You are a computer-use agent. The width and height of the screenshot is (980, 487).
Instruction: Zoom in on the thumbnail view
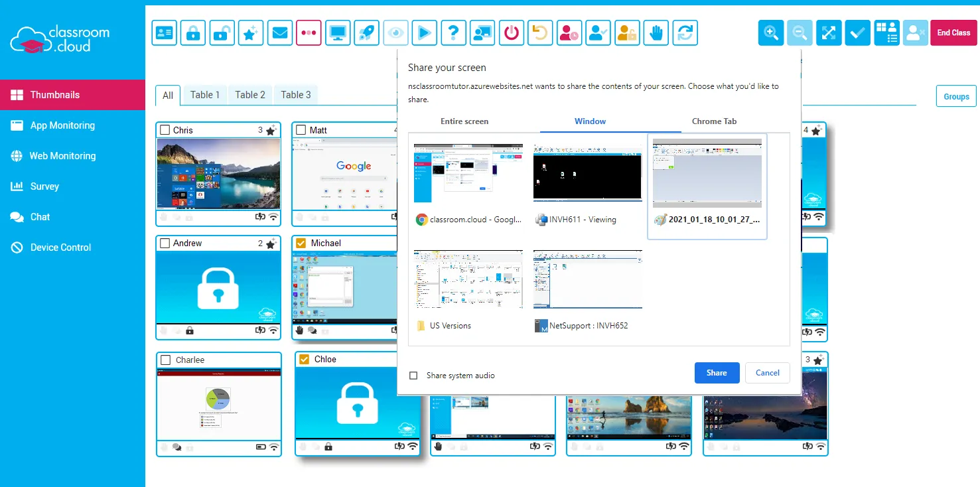click(x=770, y=33)
